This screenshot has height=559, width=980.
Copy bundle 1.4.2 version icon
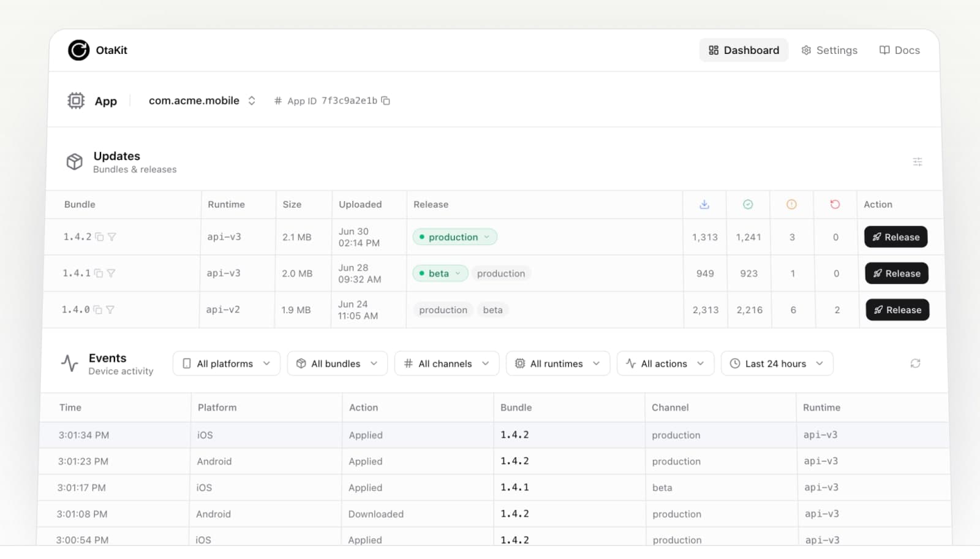click(99, 237)
